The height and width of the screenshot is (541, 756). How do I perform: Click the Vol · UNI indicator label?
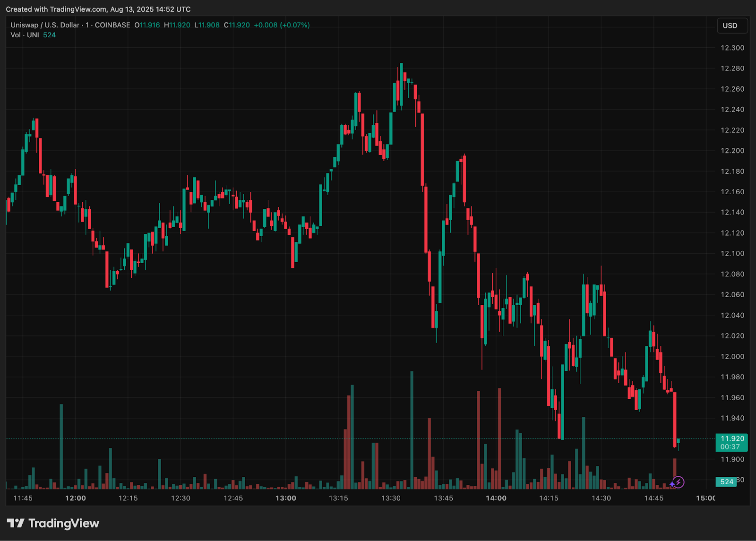coord(25,35)
